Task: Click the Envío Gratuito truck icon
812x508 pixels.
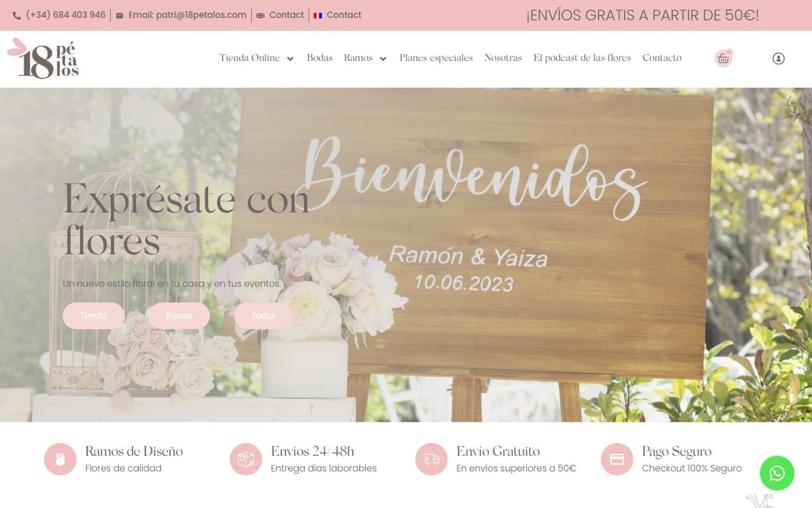Action: pyautogui.click(x=431, y=459)
